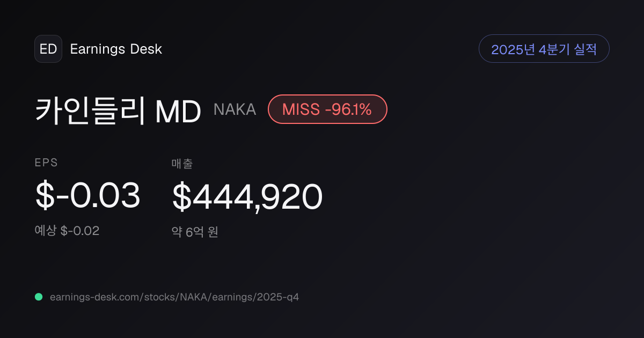Click the 약 6억 원 conversion text
Screen dimensions: 644x338
pyautogui.click(x=195, y=232)
